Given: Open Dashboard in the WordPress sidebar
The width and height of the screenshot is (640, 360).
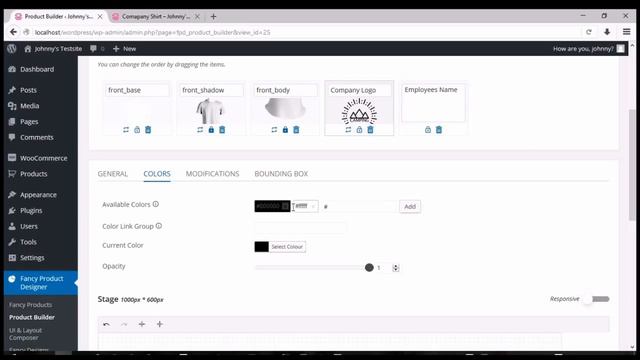Looking at the screenshot, I should tap(37, 69).
